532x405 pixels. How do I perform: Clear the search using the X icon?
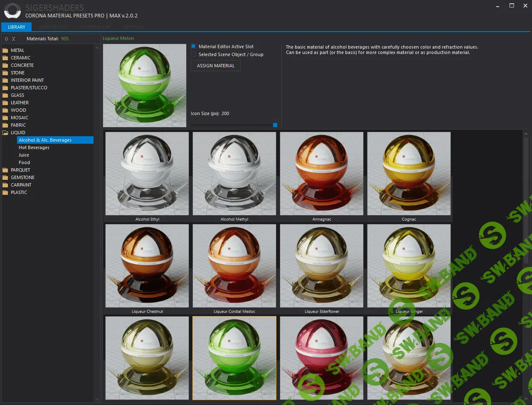pyautogui.click(x=12, y=38)
